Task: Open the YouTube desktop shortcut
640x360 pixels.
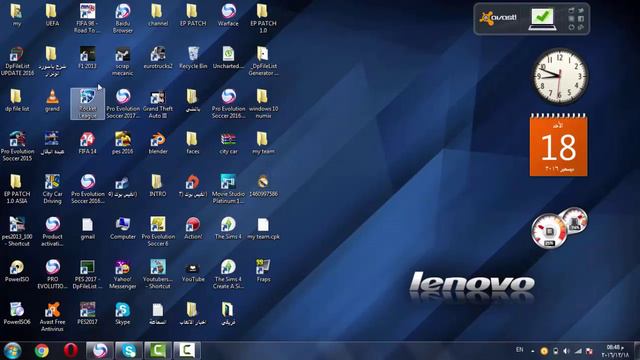Action: 193,271
